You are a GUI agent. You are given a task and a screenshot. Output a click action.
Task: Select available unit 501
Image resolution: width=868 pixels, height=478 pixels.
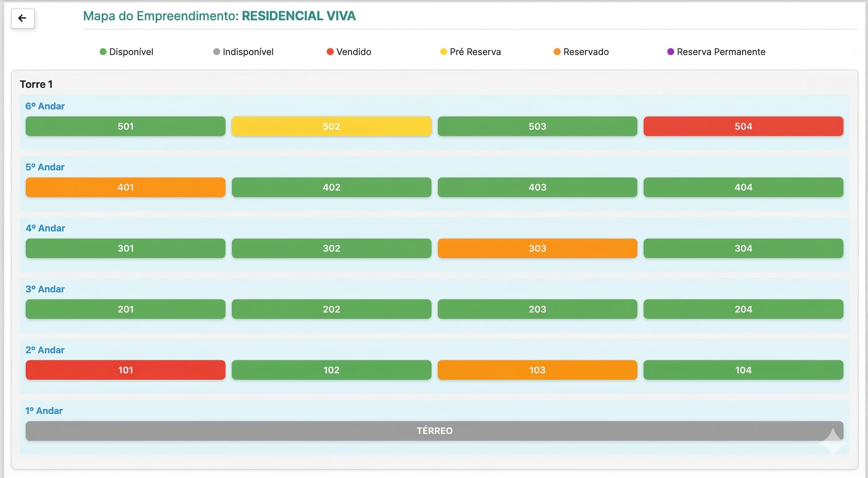point(125,126)
